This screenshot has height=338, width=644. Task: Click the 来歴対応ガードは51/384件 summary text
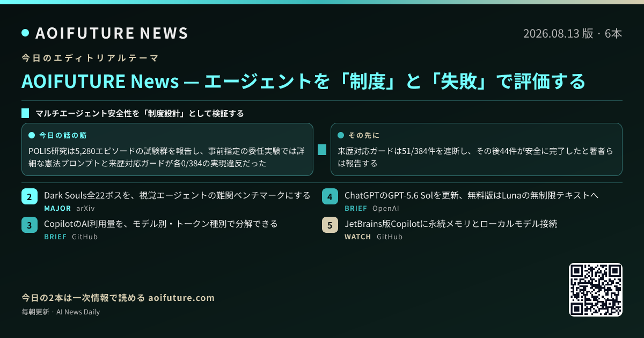[x=476, y=157]
